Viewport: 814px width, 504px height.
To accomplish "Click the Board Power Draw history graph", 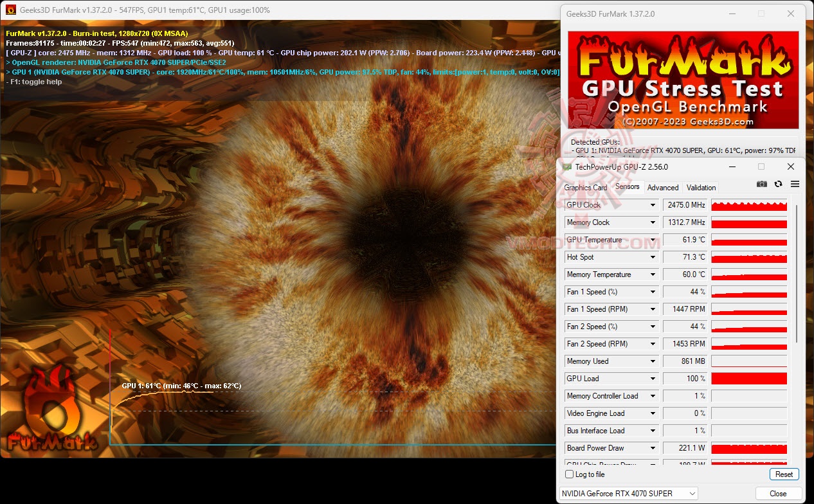I will click(x=749, y=448).
